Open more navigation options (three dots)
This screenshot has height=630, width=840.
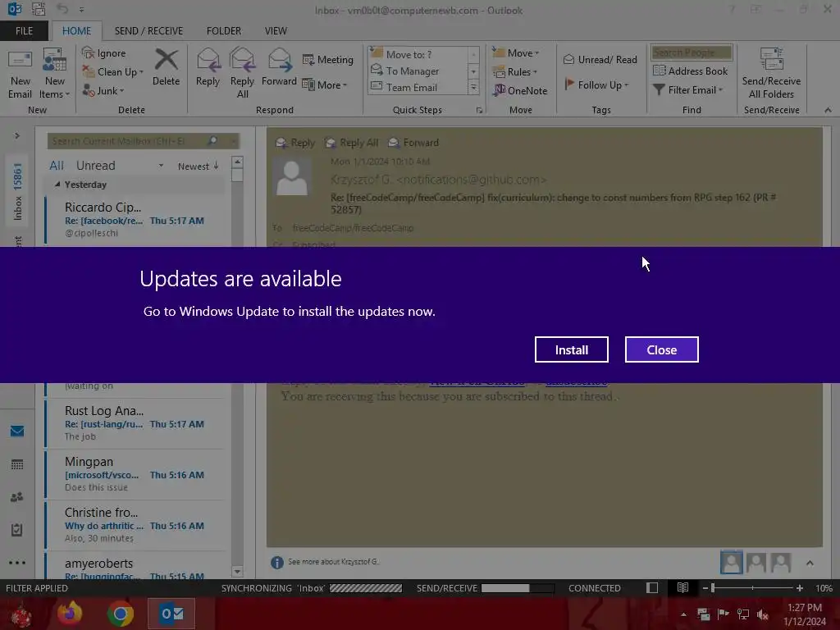[x=17, y=563]
